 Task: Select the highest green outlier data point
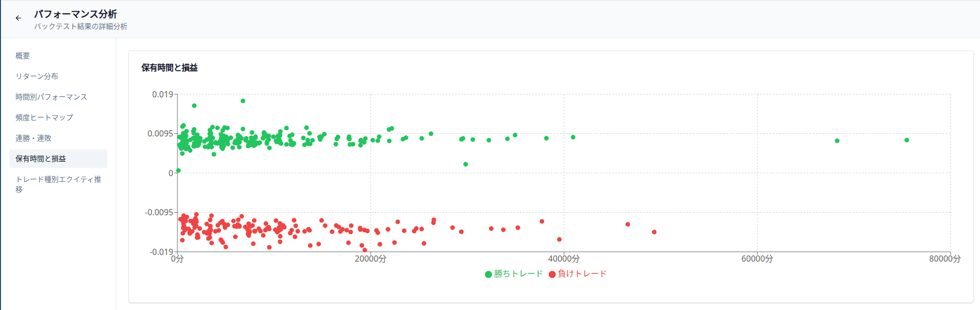243,101
